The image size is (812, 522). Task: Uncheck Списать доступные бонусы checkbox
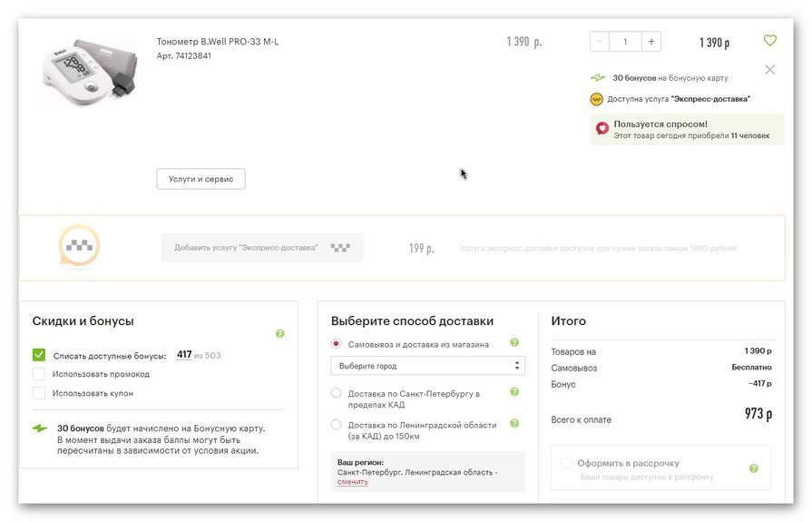click(39, 355)
